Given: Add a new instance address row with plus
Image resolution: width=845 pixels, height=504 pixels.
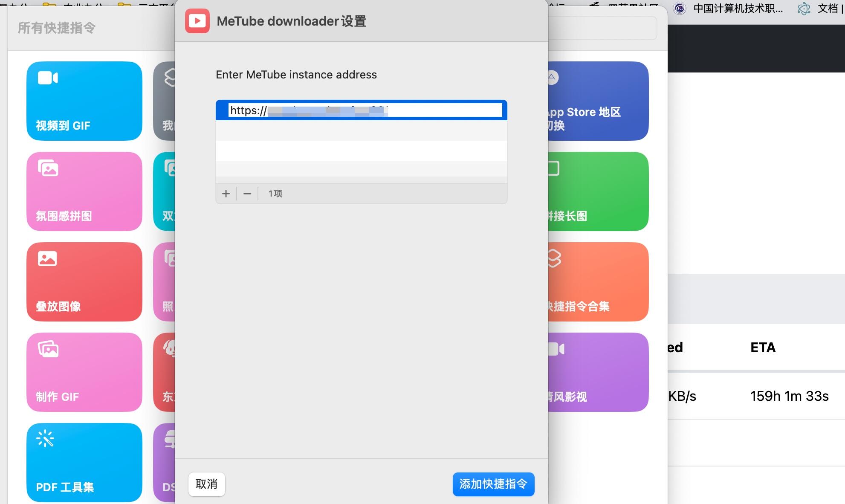Looking at the screenshot, I should pos(226,194).
